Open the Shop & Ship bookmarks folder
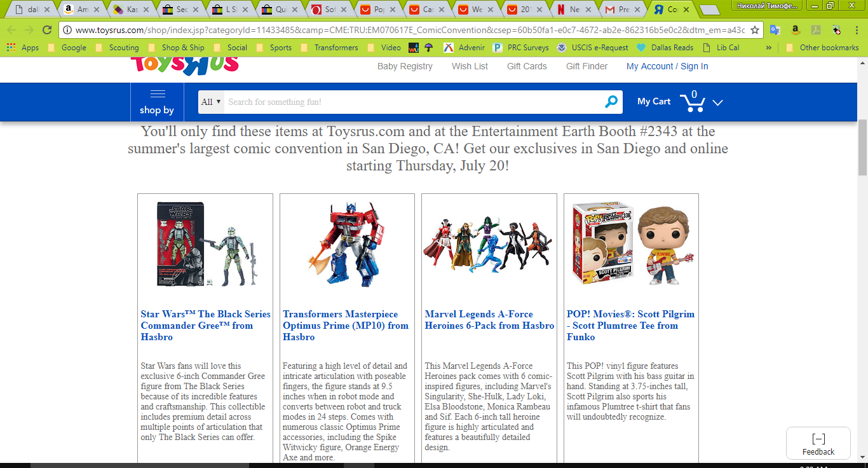 (176, 48)
